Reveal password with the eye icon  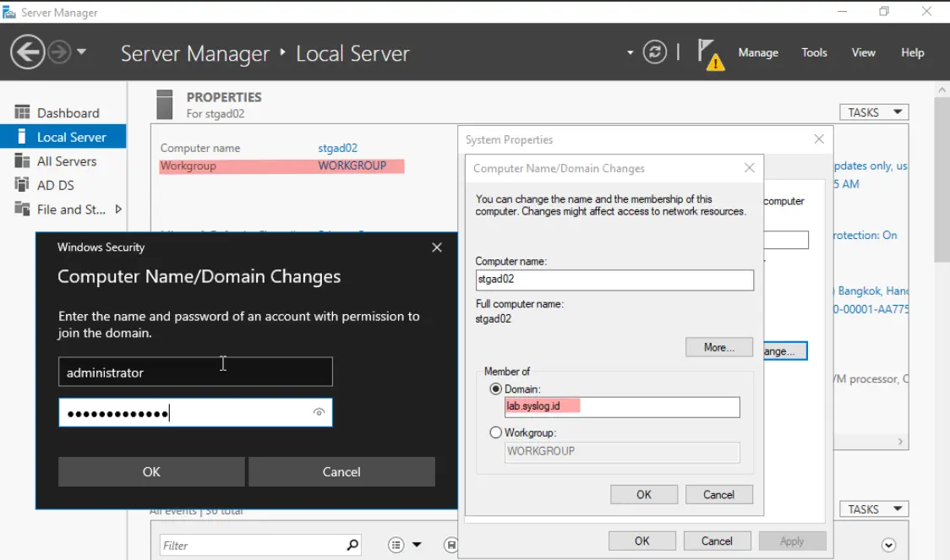[x=319, y=413]
